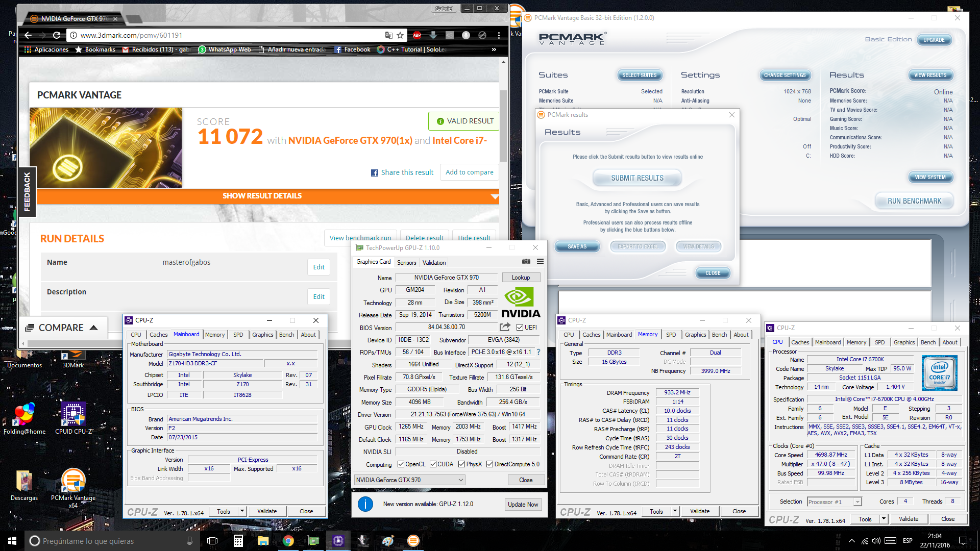The image size is (980, 551).
Task: Open the Aplicaciones apps shortcut
Action: 46,49
